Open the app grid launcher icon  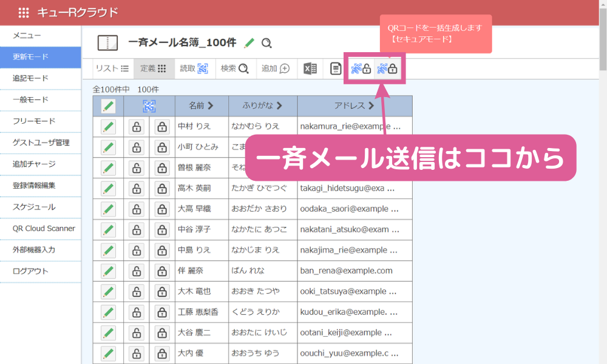coord(24,13)
